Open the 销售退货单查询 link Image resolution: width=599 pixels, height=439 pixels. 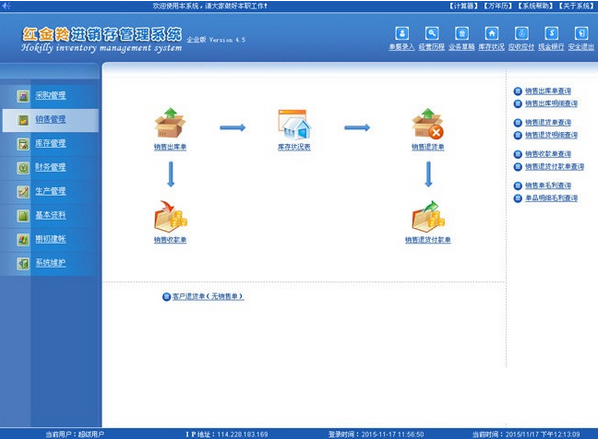tap(548, 123)
